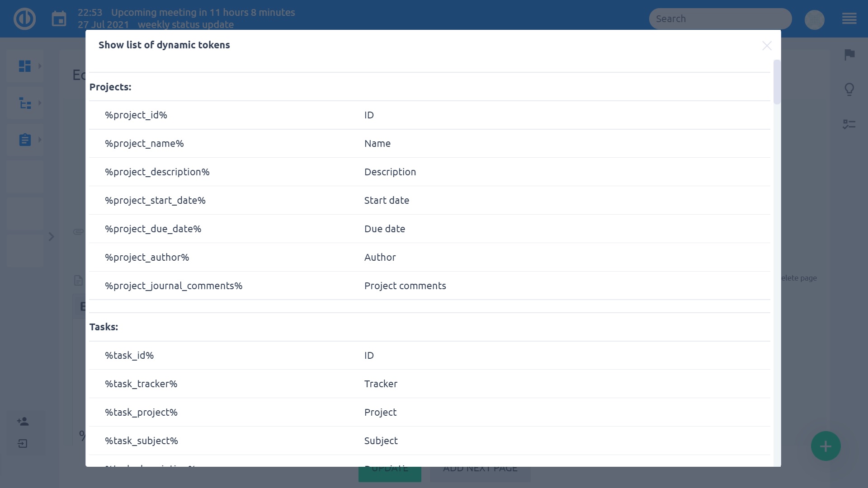Expand the dashboard sidebar item arrow
The height and width of the screenshot is (488, 868).
click(x=40, y=66)
